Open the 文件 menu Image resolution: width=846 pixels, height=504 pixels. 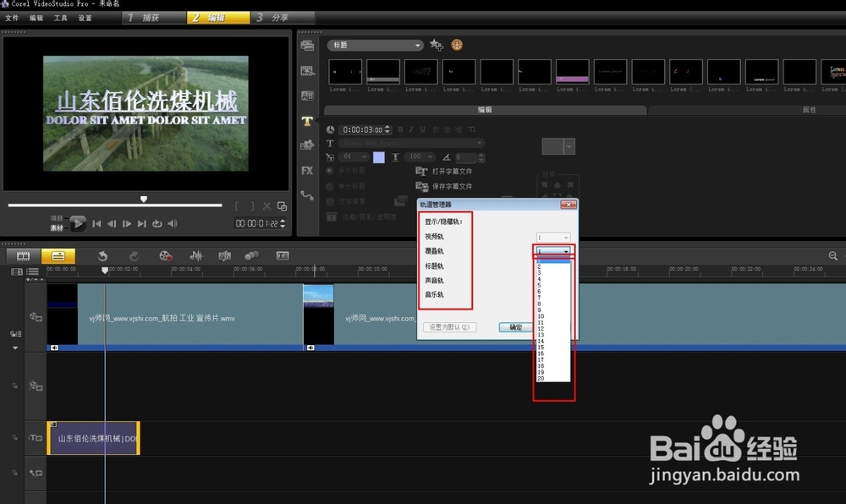[12, 18]
